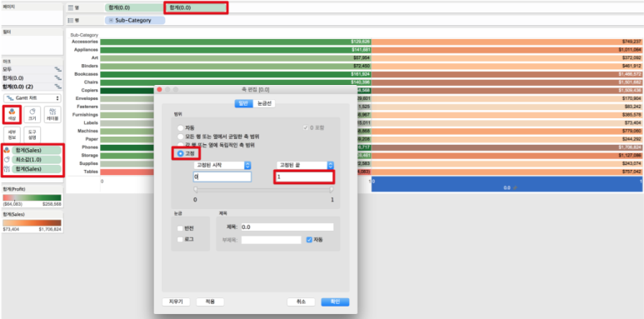This screenshot has height=319, width=644.
Task: Open the 도구 설명 (Tooltip) marks card
Action: (32, 135)
